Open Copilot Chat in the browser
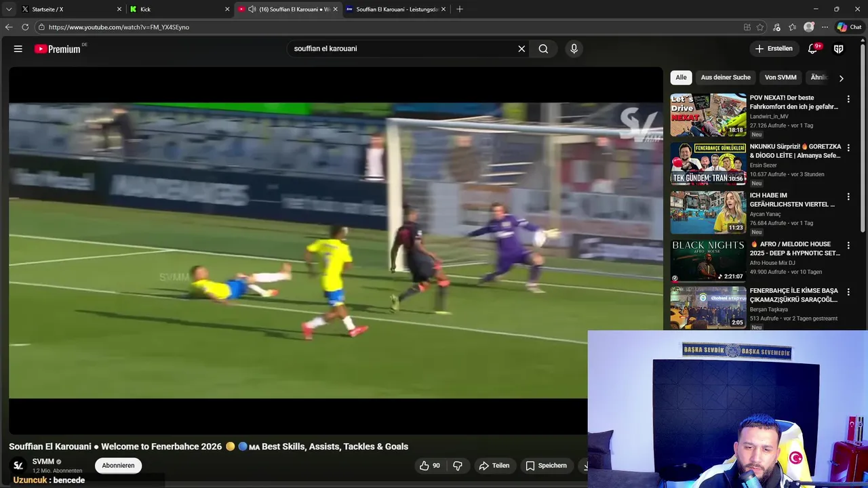The width and height of the screenshot is (868, 488). tap(849, 27)
